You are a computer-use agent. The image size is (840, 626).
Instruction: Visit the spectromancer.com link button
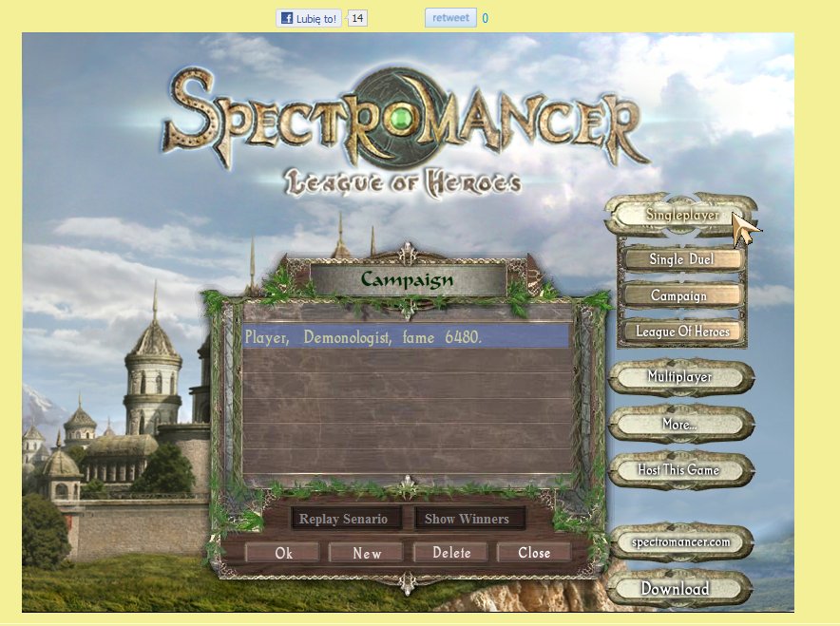tap(680, 541)
